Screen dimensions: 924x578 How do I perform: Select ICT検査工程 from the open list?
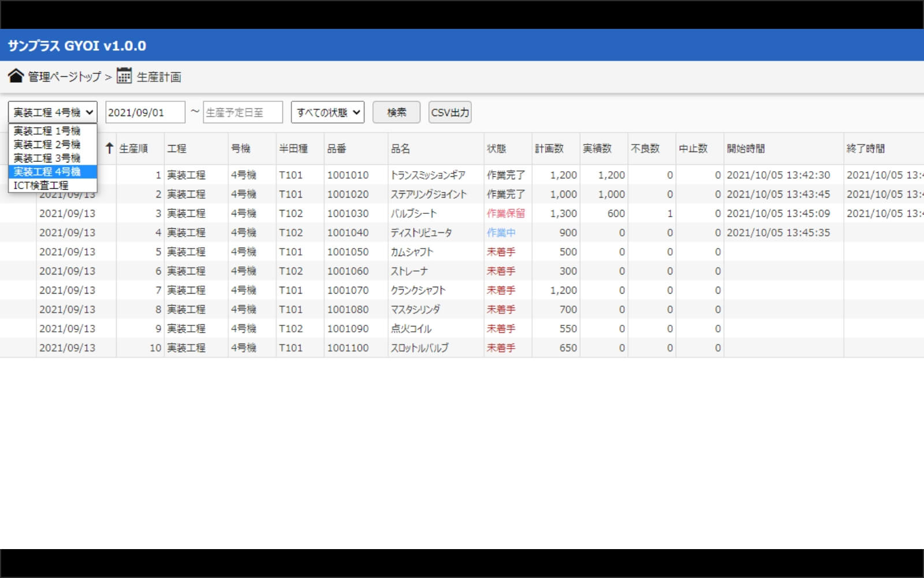(x=42, y=186)
